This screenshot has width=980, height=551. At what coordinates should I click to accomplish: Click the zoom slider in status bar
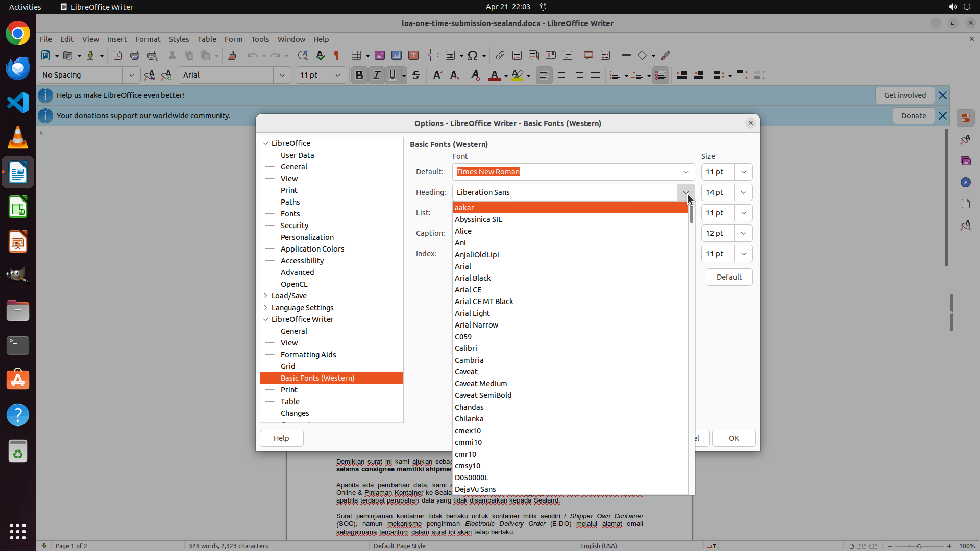[x=919, y=546]
